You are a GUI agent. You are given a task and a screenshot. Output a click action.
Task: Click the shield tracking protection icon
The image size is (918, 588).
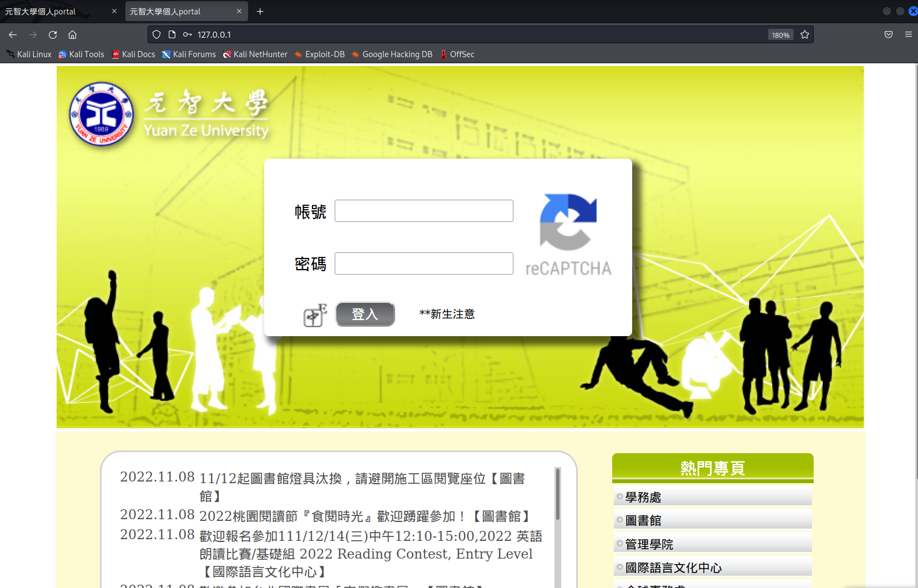pos(157,34)
